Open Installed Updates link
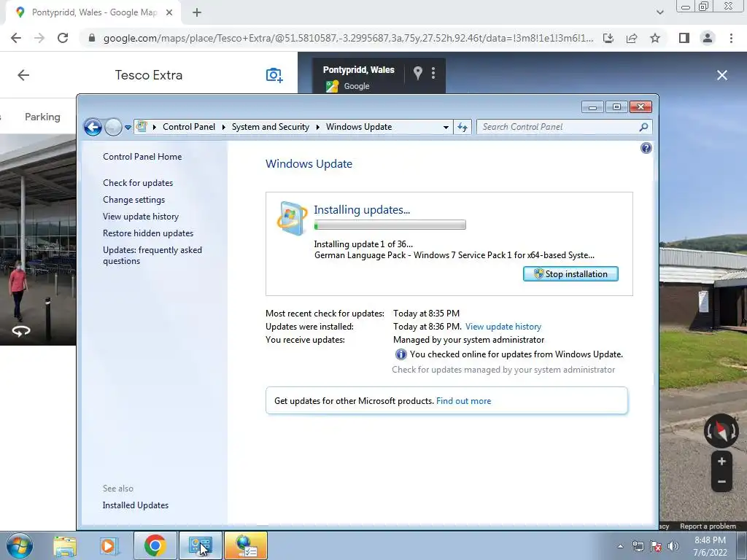Viewport: 747px width, 560px height. coord(135,505)
